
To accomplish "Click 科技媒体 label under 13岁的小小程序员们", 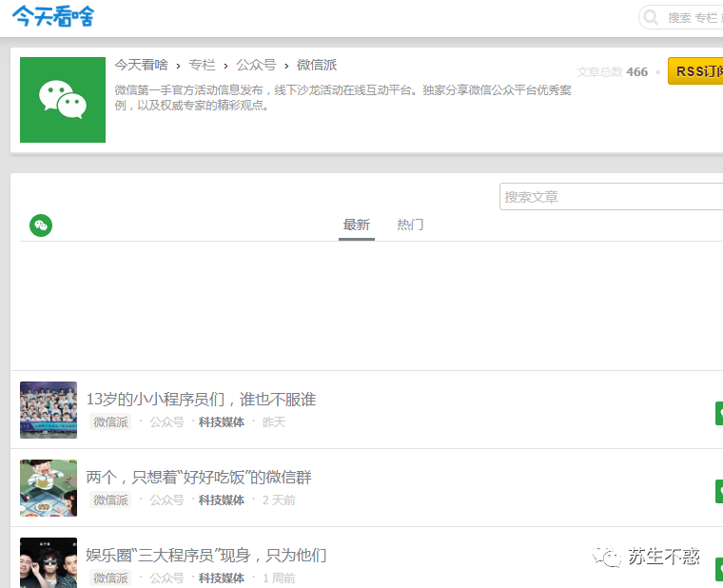I will [222, 422].
